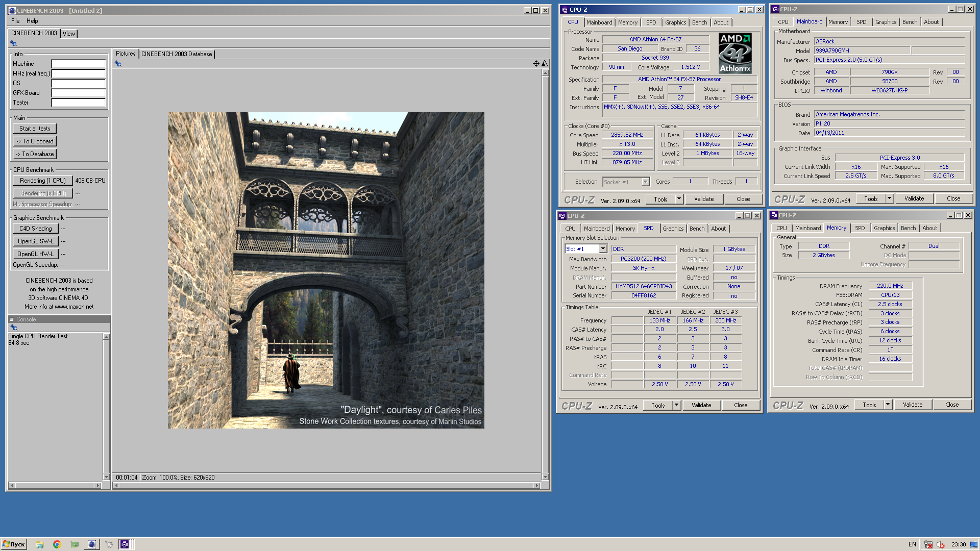Launch Google Chrome from the taskbar

57,544
